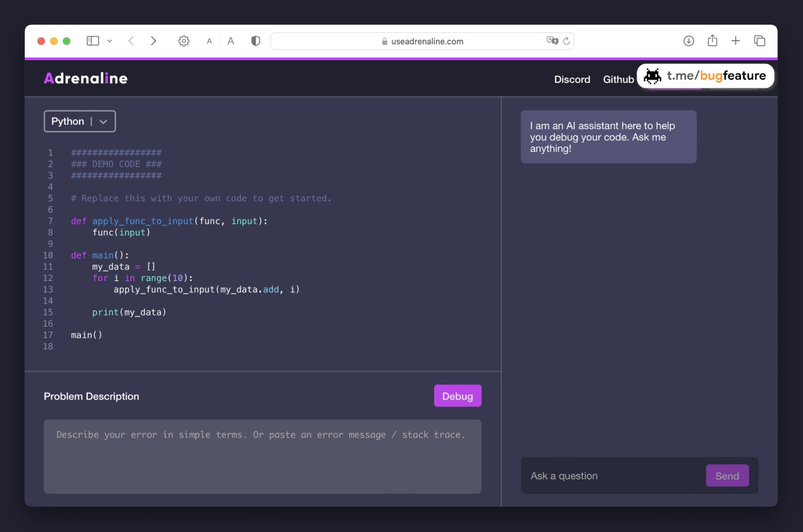Open the Python language dropdown

point(80,121)
